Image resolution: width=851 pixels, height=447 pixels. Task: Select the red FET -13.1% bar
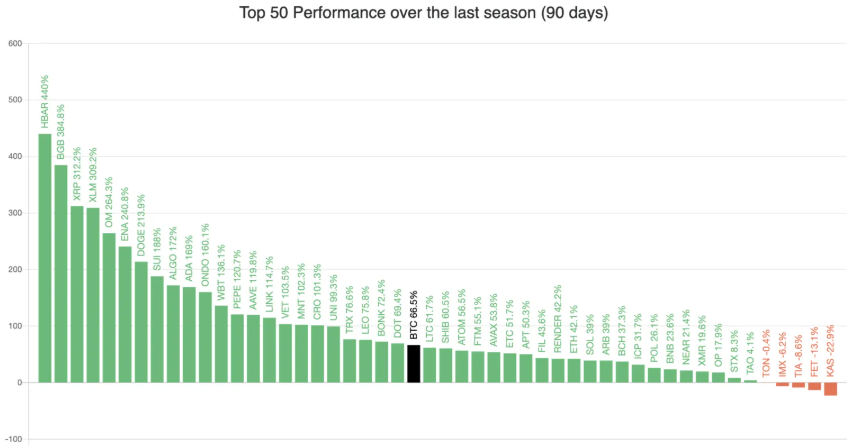click(814, 386)
